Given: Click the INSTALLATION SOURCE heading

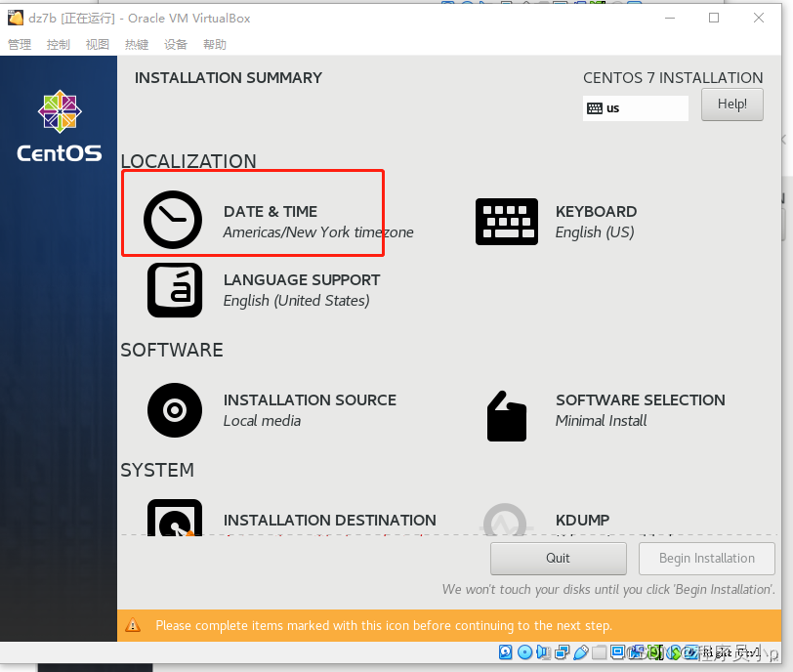Looking at the screenshot, I should coord(310,399).
